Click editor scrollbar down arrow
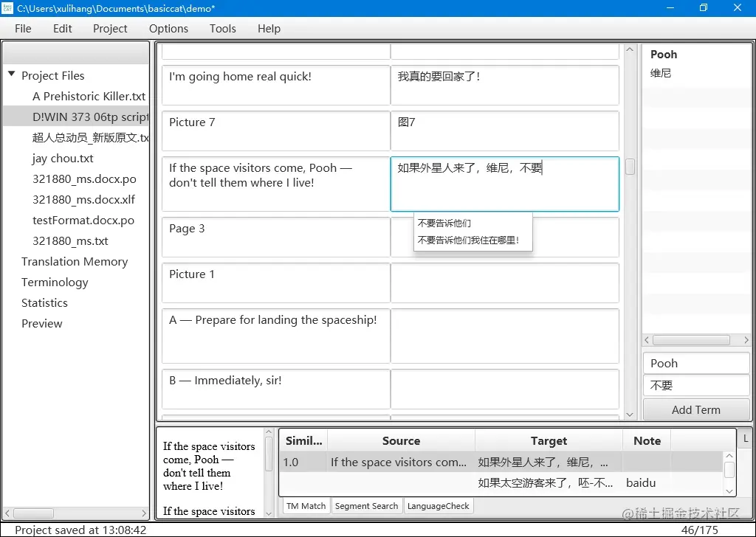This screenshot has height=537, width=756. pyautogui.click(x=630, y=415)
